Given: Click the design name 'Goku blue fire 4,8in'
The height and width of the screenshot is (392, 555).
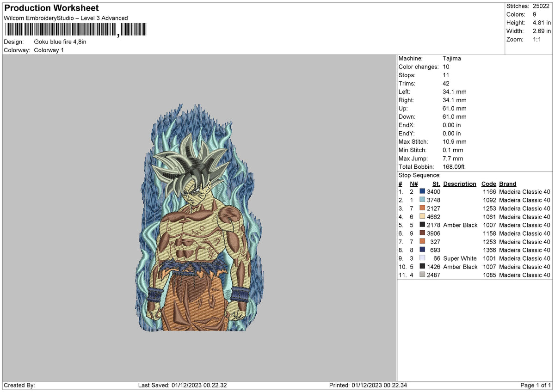Looking at the screenshot, I should (60, 42).
